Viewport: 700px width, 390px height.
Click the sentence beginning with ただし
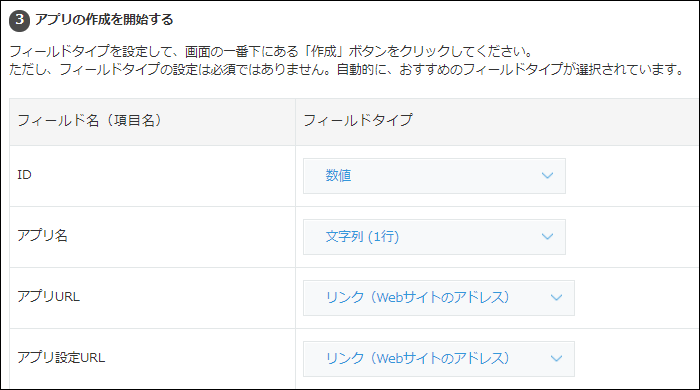(346, 70)
